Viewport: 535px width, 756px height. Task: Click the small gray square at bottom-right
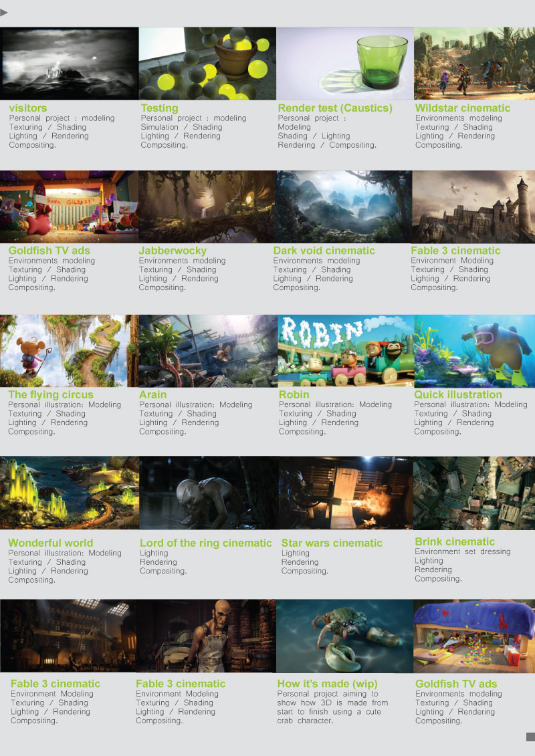530,737
